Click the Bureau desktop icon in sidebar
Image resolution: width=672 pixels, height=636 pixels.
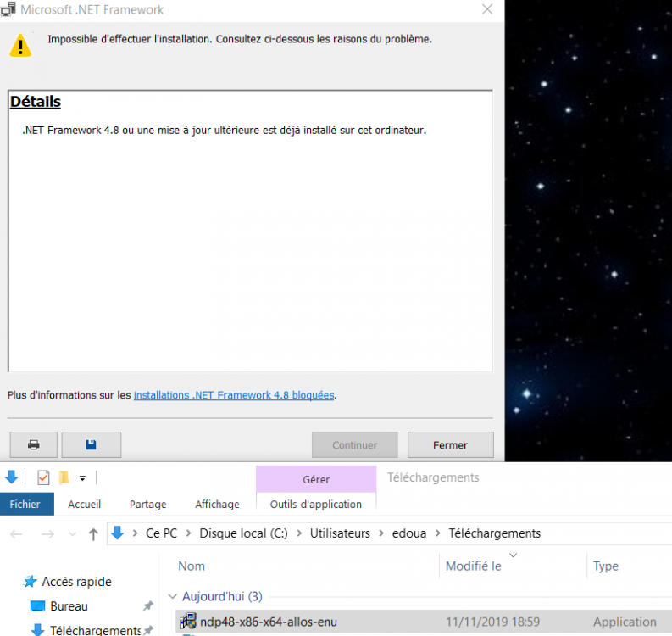click(x=38, y=606)
